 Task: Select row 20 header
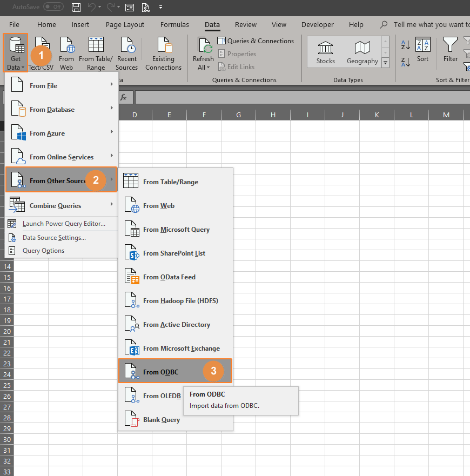click(6, 331)
